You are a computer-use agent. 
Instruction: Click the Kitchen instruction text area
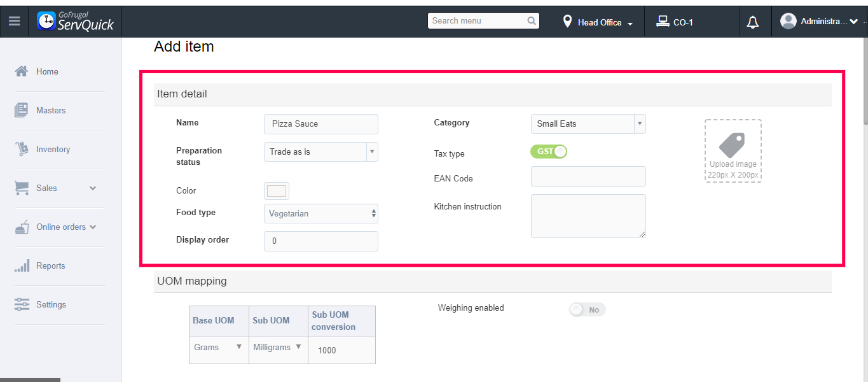[x=588, y=216]
